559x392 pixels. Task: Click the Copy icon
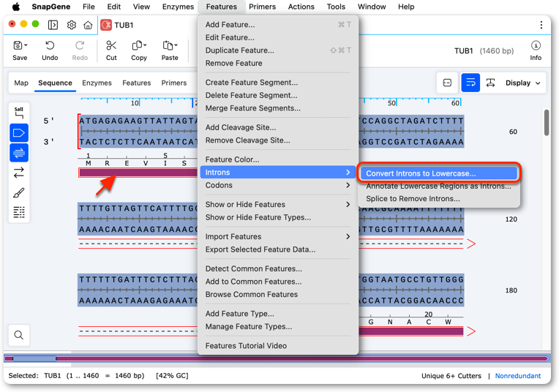click(137, 45)
